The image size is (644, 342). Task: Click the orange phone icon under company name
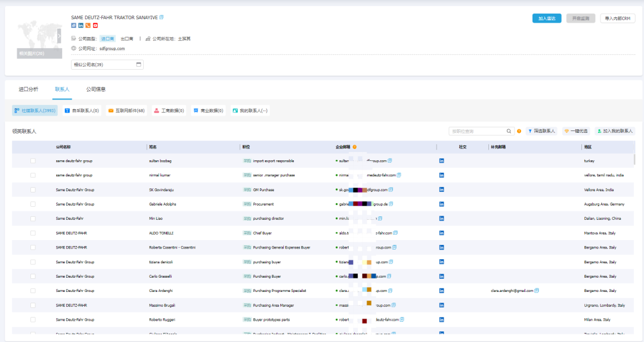pos(88,26)
